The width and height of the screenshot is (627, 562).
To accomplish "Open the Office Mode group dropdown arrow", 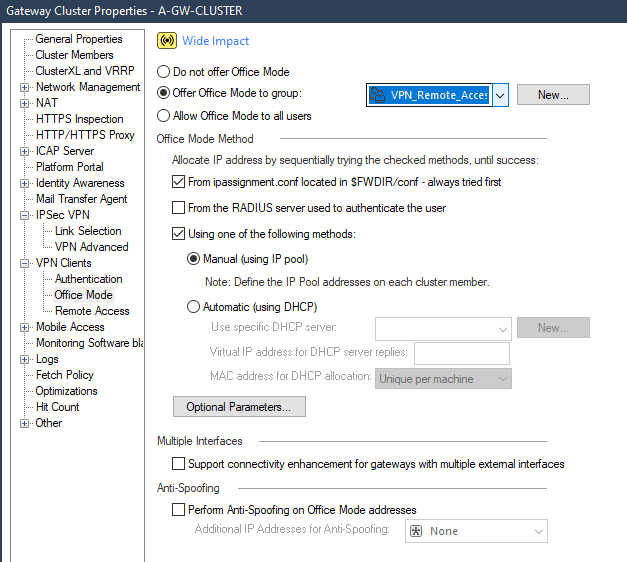I will [501, 95].
